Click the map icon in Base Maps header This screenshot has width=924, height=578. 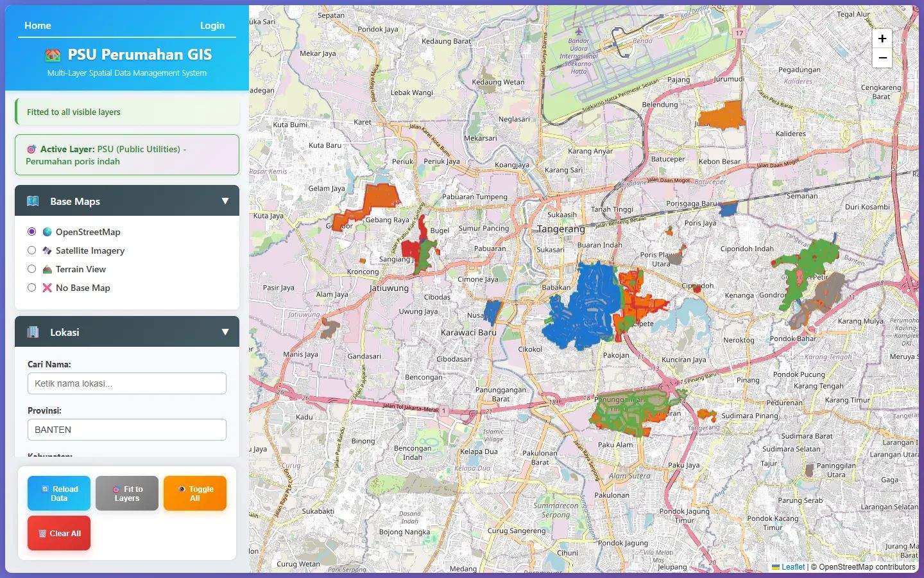coord(33,201)
